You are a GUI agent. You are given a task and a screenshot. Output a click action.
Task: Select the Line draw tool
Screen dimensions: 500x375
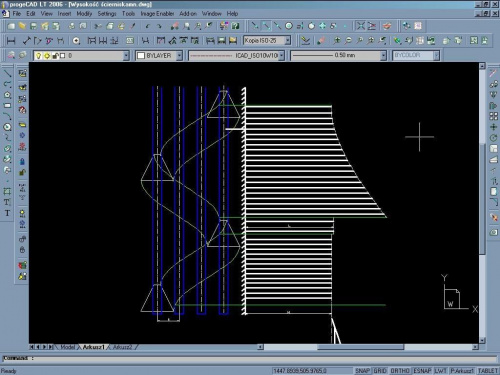[7, 73]
